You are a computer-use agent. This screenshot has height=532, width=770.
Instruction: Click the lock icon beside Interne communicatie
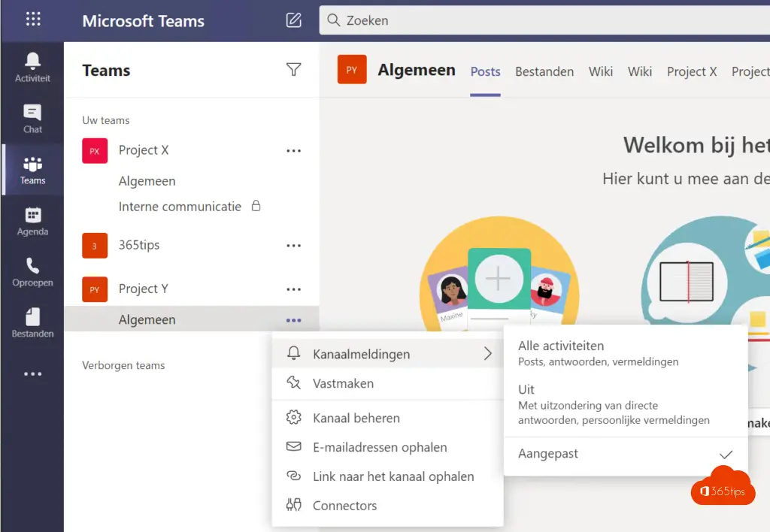256,206
